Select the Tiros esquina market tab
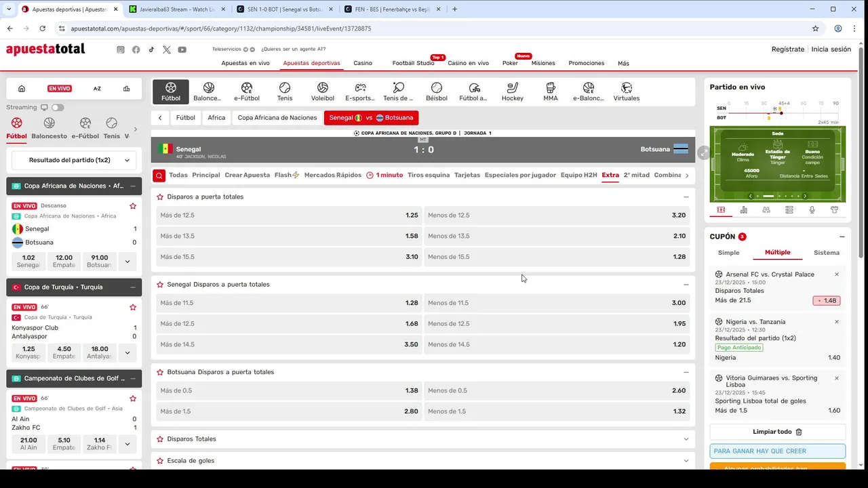Image resolution: width=868 pixels, height=488 pixels. coord(429,175)
